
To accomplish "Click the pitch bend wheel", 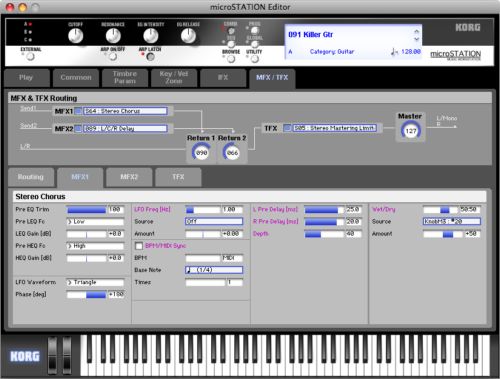I will 52,355.
